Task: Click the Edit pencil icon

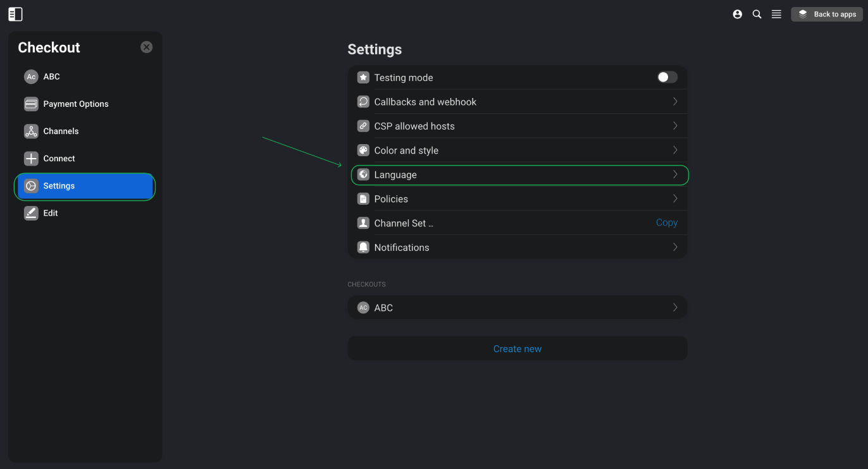Action: [31, 213]
